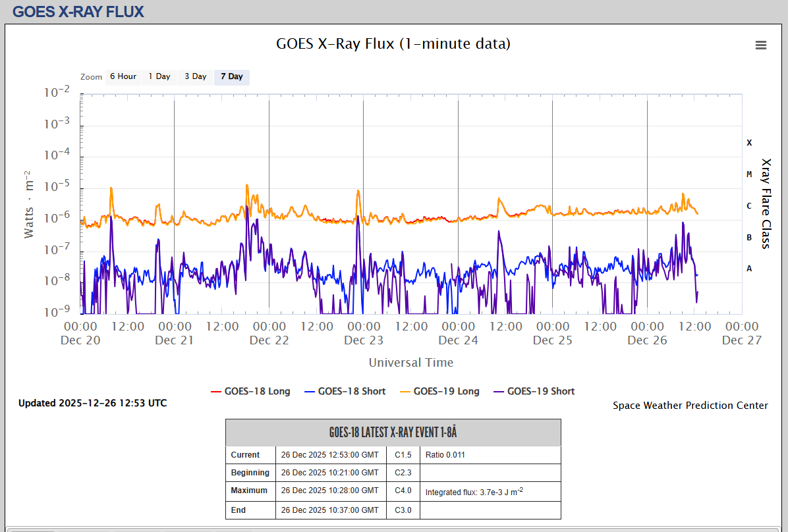This screenshot has height=532, width=788.
Task: Select the 6 Hour zoom range
Action: pyautogui.click(x=123, y=76)
